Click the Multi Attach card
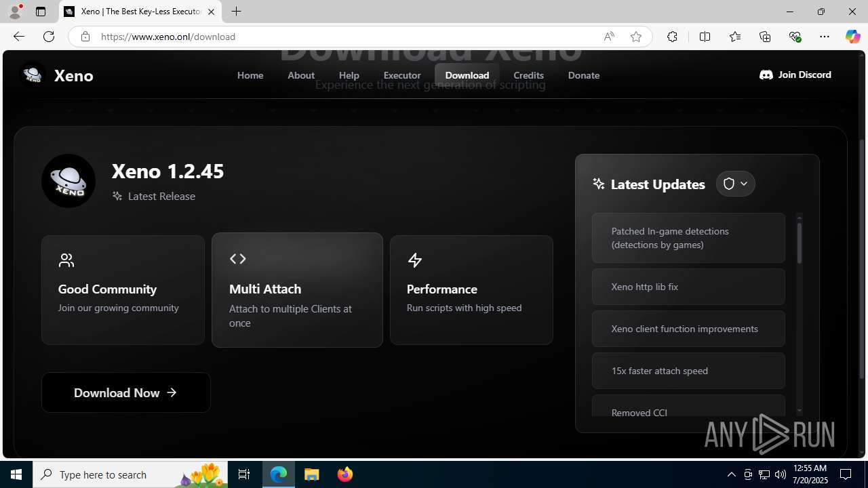Screen dimensions: 868x488 pyautogui.click(x=297, y=290)
